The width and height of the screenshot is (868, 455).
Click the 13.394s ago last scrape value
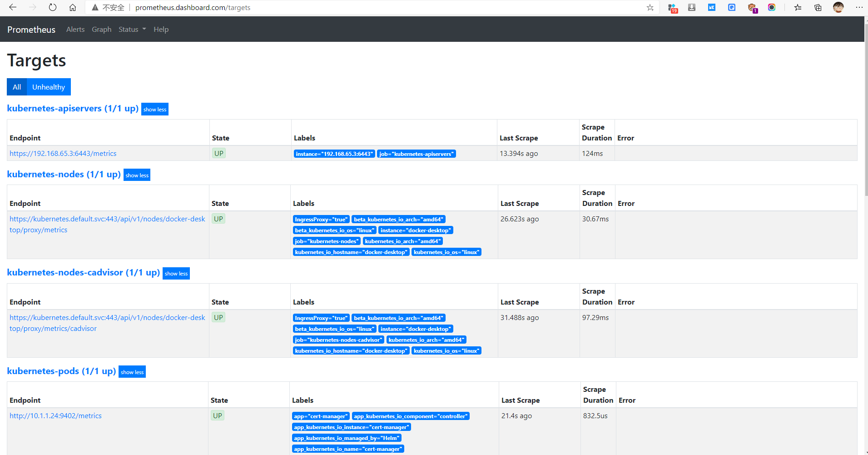pyautogui.click(x=519, y=154)
